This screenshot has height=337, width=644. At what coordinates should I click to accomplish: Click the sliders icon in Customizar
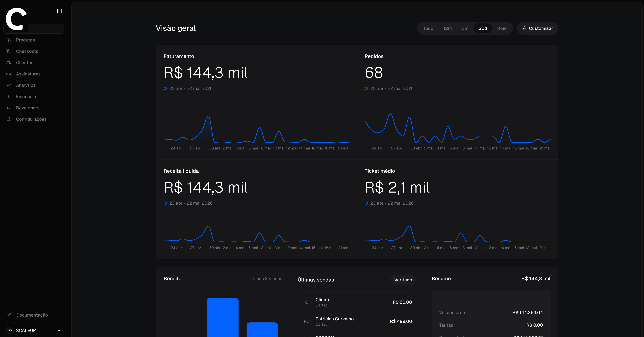[x=524, y=28]
